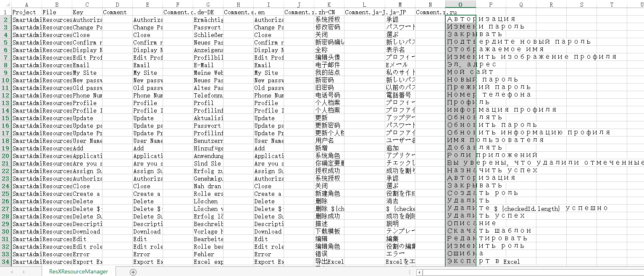Click cell C1 labeled Key

(x=87, y=12)
